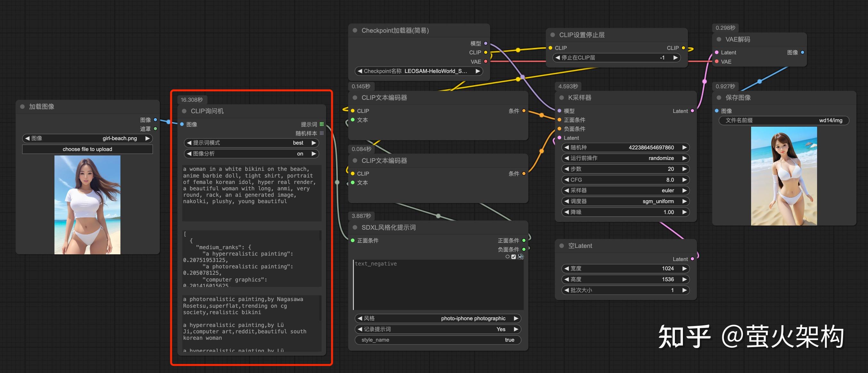Click the speaker icon in the SDXL prompt node
Image resolution: width=868 pixels, height=373 pixels.
520,257
